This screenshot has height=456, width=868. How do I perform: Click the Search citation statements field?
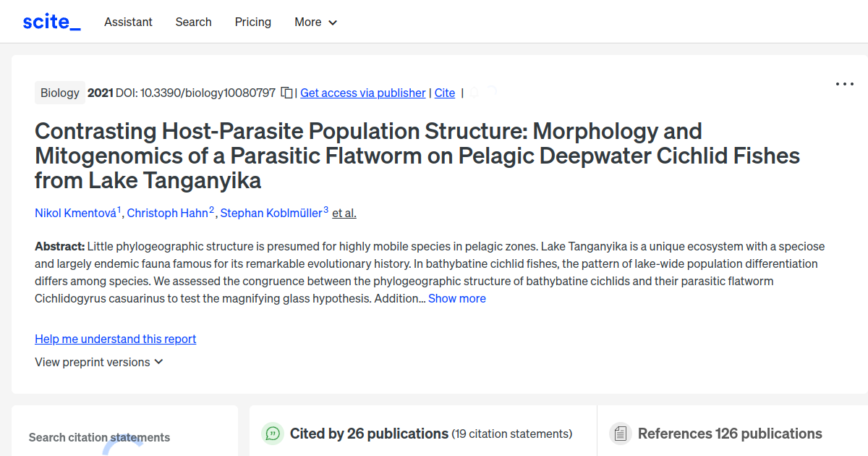99,437
